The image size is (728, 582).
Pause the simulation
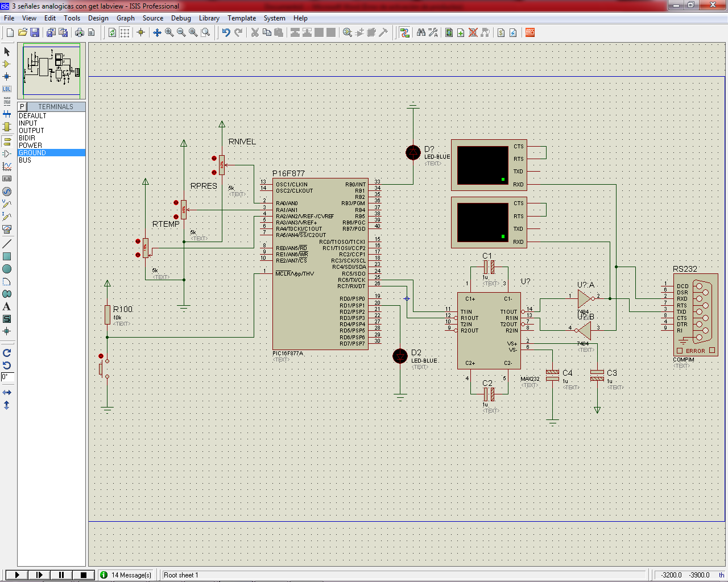click(61, 575)
